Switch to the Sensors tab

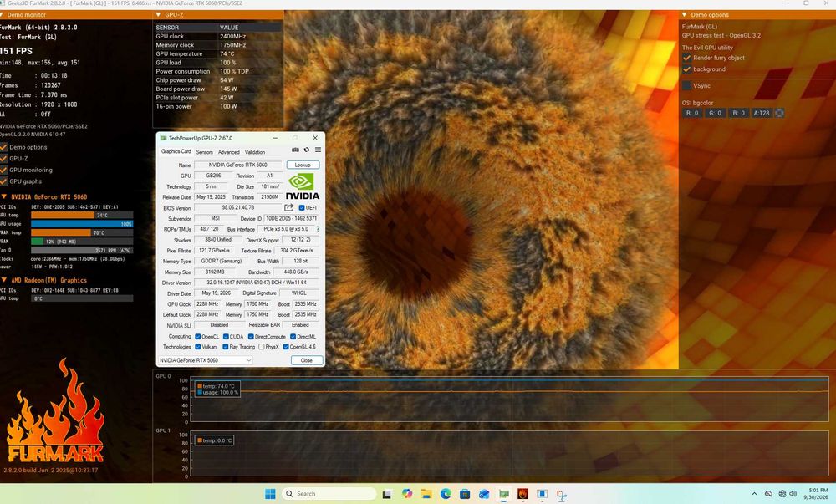(204, 152)
